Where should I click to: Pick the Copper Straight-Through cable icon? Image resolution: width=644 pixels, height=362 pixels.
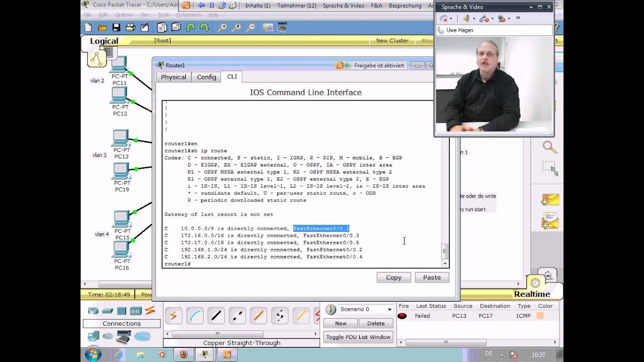tap(216, 316)
